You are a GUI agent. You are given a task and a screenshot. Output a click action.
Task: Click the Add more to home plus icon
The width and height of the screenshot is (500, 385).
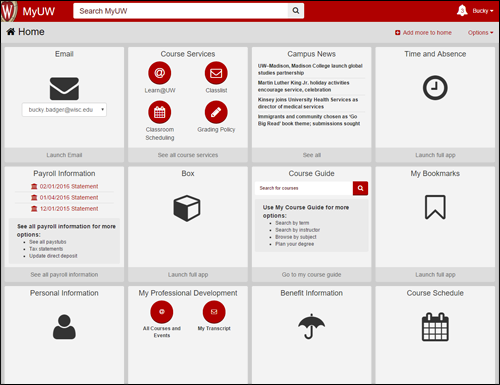pos(397,33)
